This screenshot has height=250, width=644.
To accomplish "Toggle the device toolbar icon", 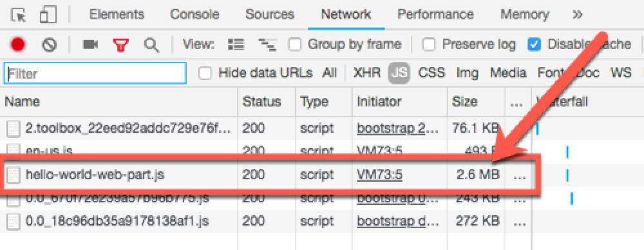I will 48,15.
